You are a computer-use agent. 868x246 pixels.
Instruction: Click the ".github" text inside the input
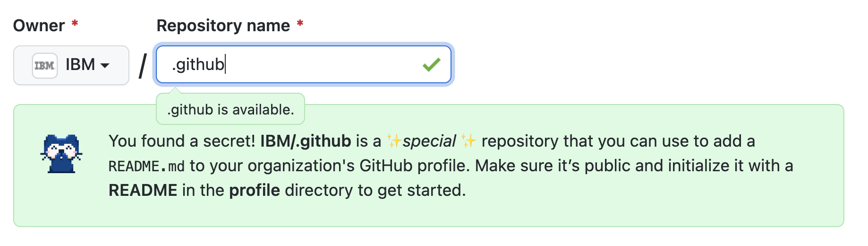coord(198,64)
